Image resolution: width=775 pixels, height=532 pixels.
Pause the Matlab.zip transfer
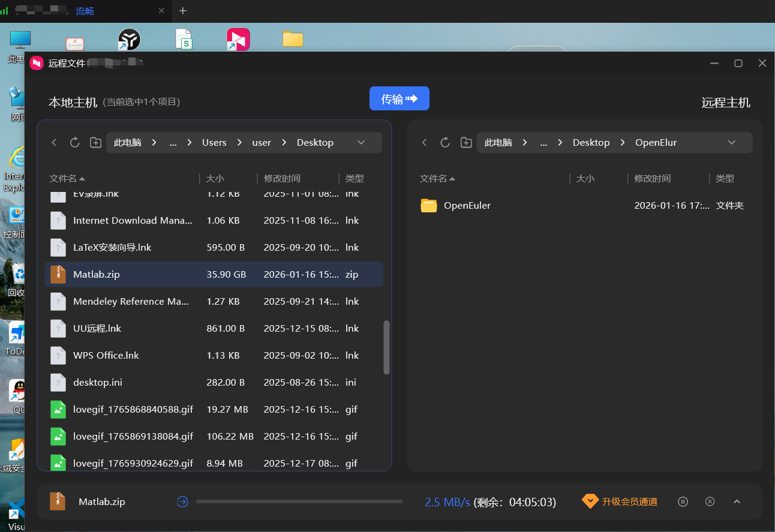point(683,502)
